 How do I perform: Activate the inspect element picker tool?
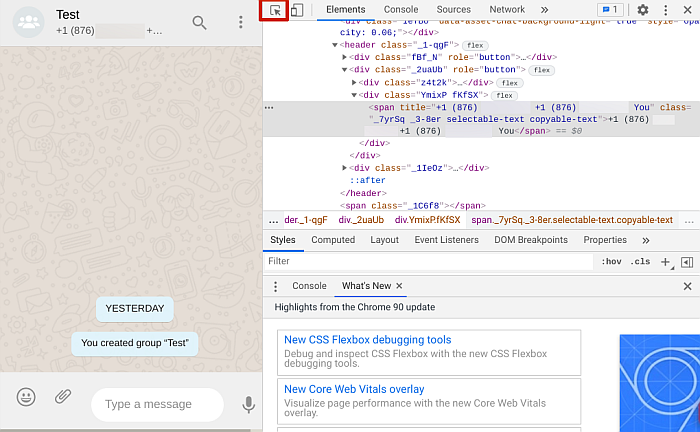pyautogui.click(x=275, y=10)
